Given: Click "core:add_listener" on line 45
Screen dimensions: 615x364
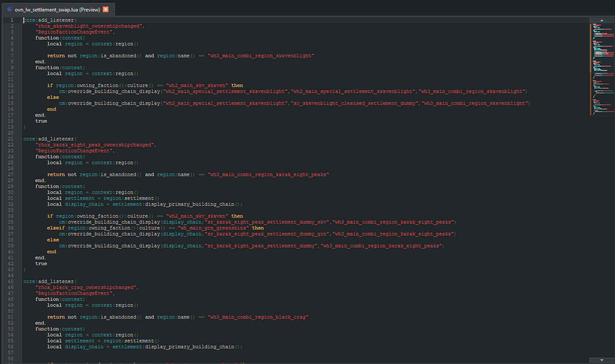Looking at the screenshot, I should point(49,281).
